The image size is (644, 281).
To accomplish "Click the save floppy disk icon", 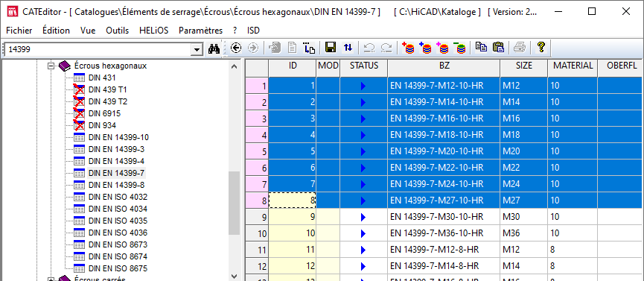I will point(331,48).
